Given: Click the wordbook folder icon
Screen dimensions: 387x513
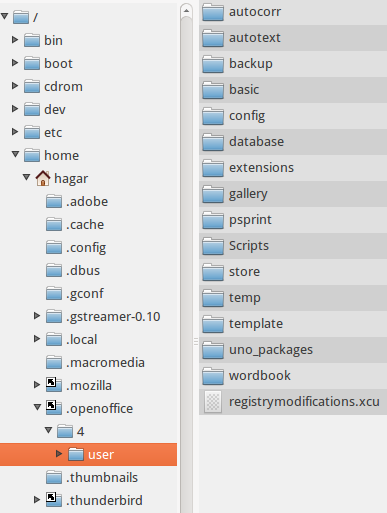Looking at the screenshot, I should 213,376.
